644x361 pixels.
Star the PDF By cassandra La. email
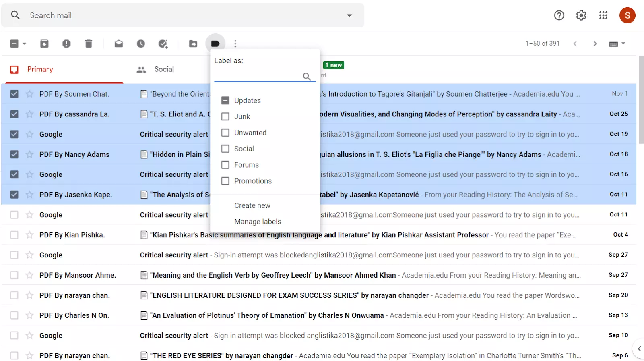29,114
